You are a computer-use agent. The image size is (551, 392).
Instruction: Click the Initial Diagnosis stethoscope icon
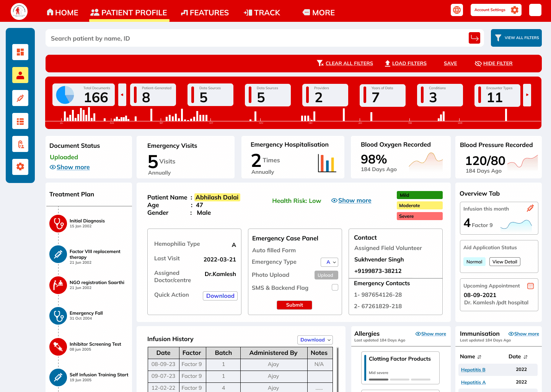[x=58, y=223]
